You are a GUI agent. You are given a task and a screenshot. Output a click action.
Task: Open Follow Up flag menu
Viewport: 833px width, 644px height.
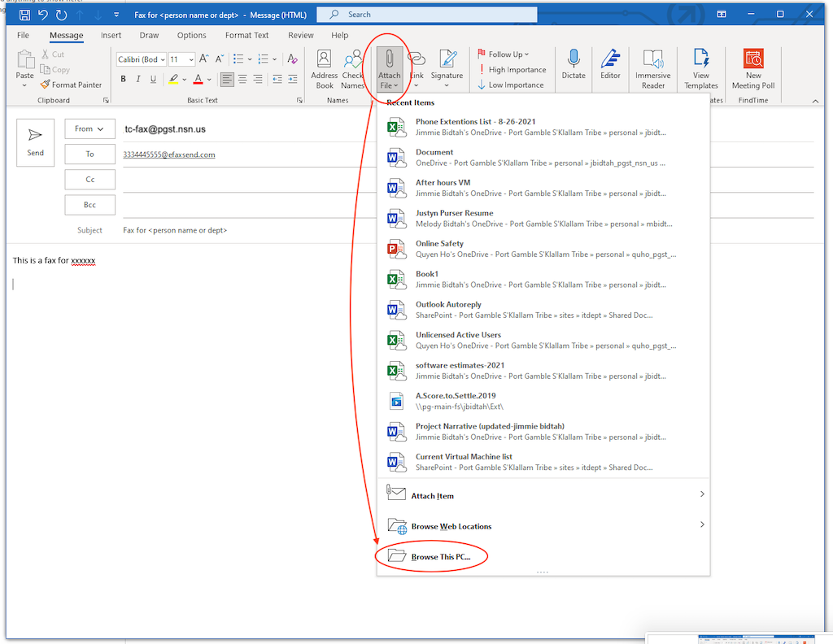[503, 54]
